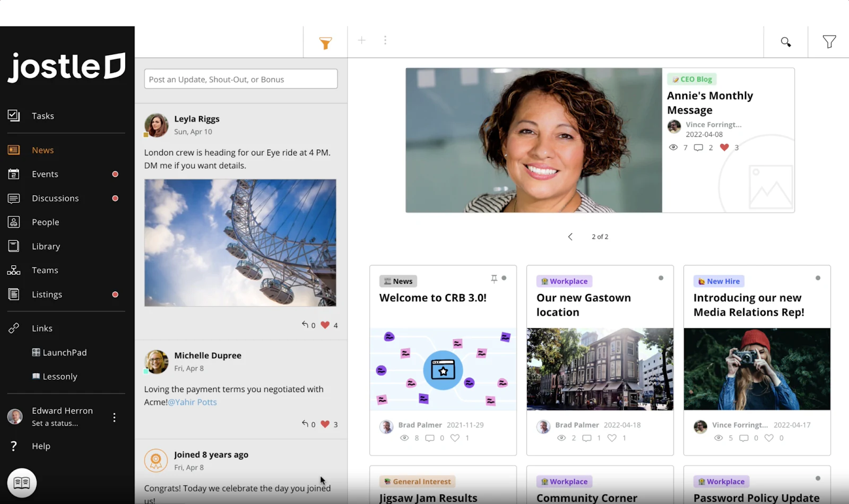Click Set a status text

click(55, 423)
